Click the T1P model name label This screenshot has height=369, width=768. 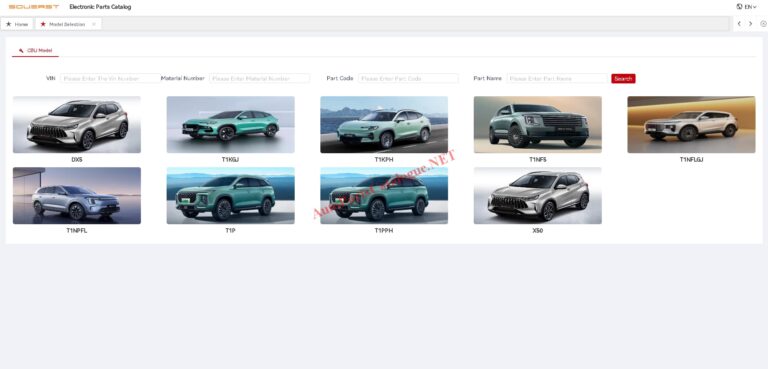tap(230, 230)
